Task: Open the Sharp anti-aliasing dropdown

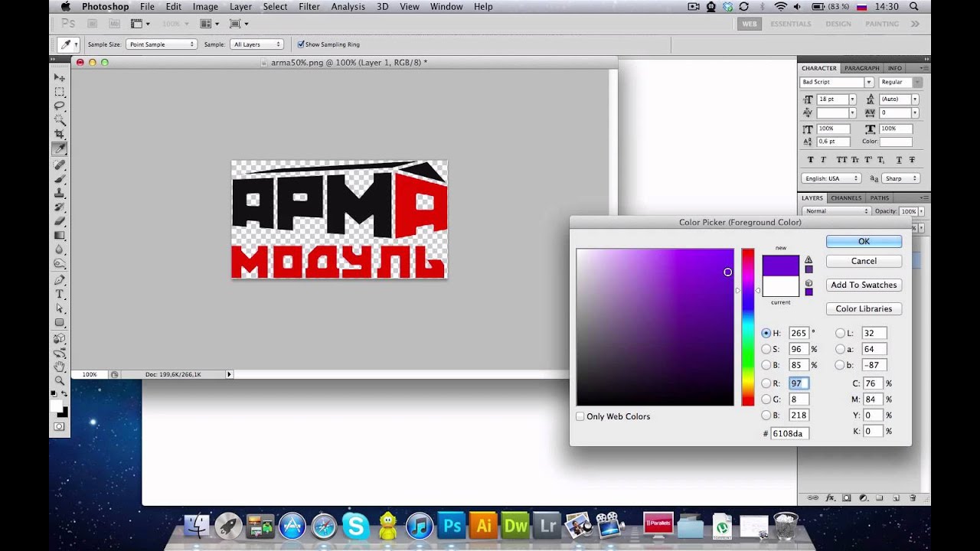Action: tap(900, 178)
